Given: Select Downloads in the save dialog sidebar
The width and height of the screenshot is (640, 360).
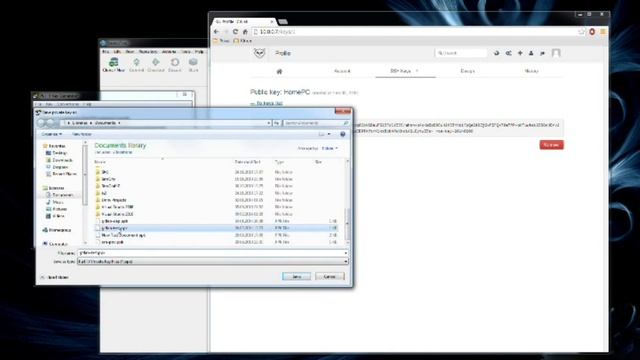Looking at the screenshot, I should pyautogui.click(x=59, y=160).
